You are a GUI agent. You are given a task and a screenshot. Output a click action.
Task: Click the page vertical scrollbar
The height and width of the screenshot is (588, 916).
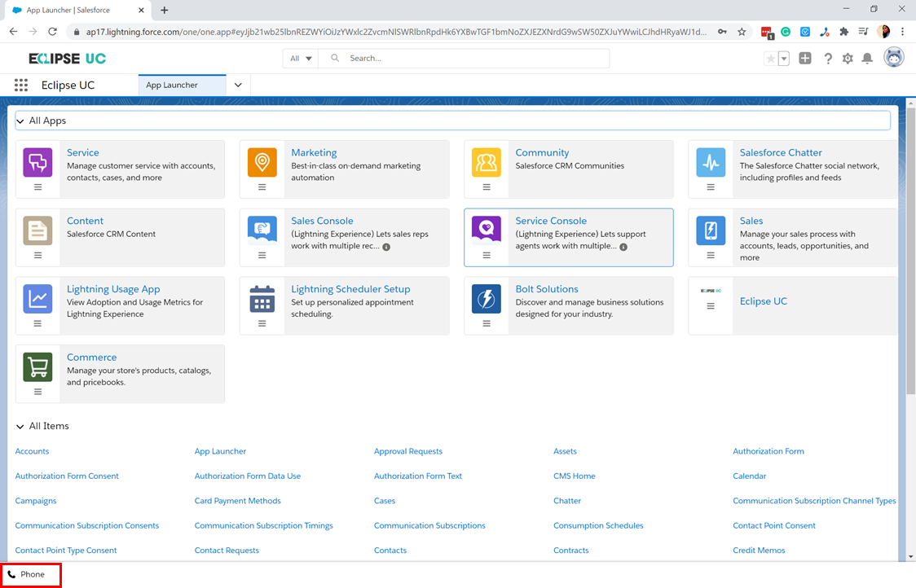tap(910, 251)
